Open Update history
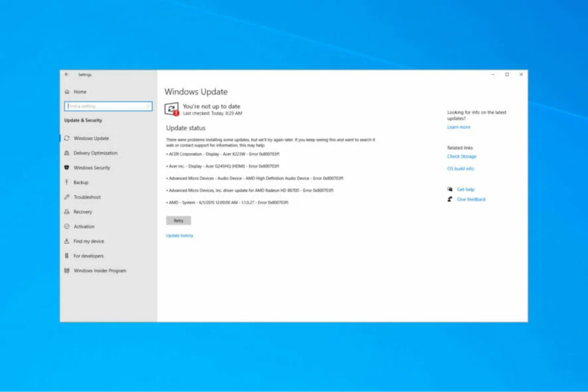Viewport: 588px width, 392px height. click(x=179, y=235)
